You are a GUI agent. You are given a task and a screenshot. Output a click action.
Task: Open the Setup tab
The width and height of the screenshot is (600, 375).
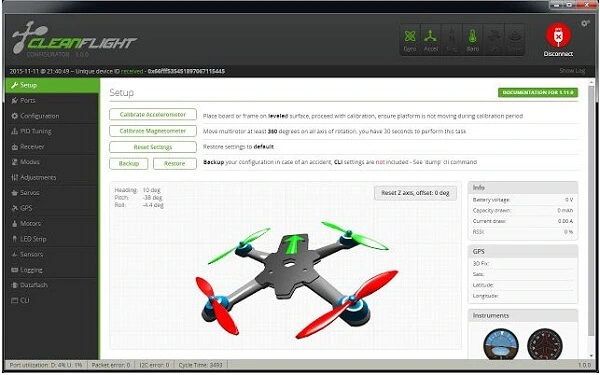click(52, 85)
